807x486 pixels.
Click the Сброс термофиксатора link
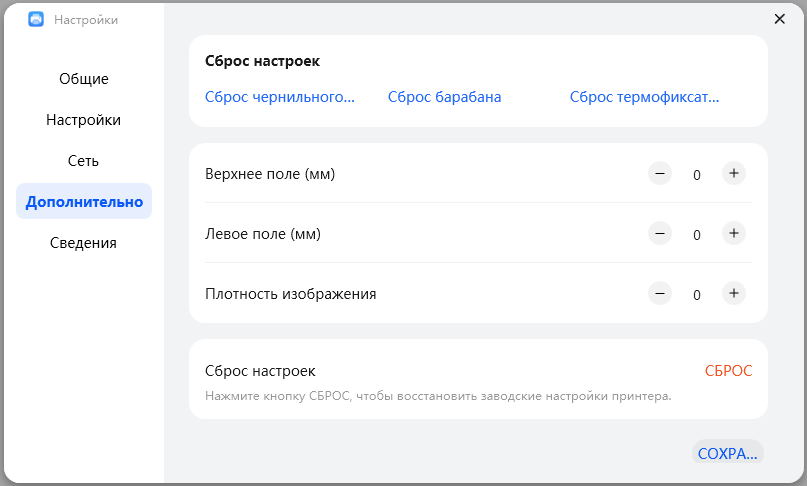point(645,97)
